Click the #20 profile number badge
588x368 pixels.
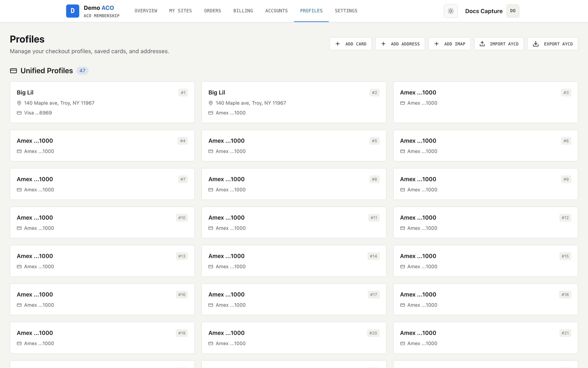[x=373, y=333]
